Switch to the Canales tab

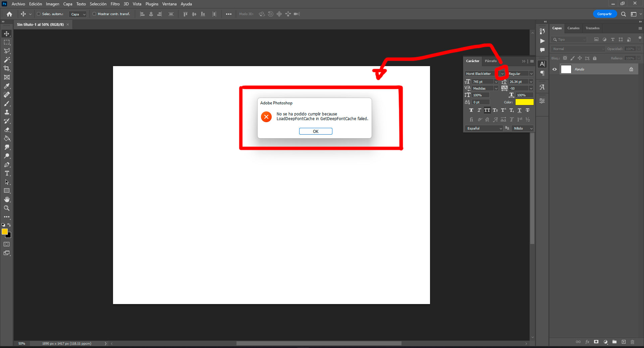click(x=573, y=28)
